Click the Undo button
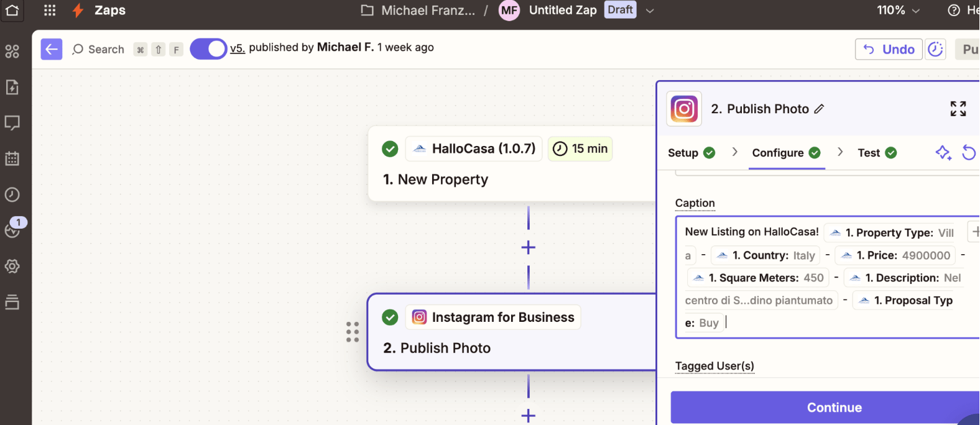The width and height of the screenshot is (980, 425). tap(889, 49)
